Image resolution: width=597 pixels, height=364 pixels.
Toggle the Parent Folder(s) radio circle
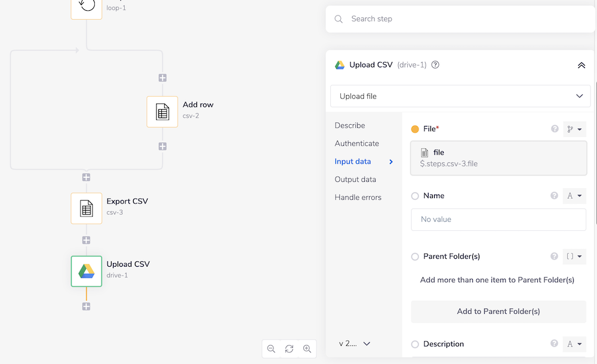click(x=415, y=257)
